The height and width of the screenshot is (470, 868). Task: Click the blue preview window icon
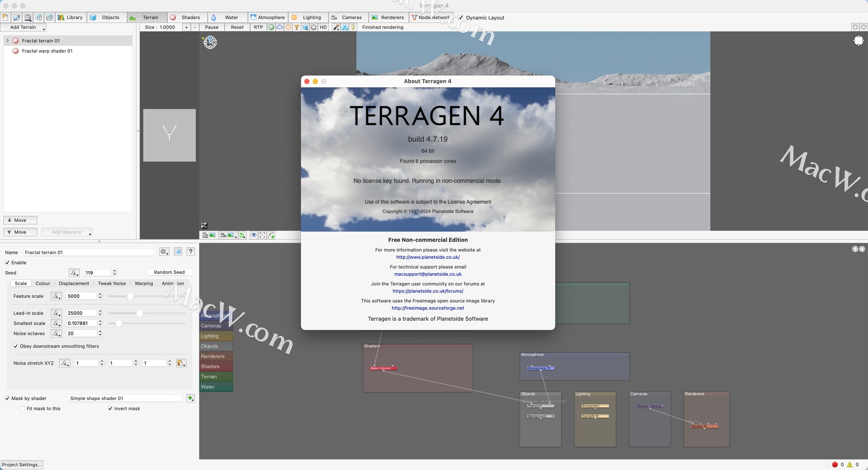[x=178, y=252]
